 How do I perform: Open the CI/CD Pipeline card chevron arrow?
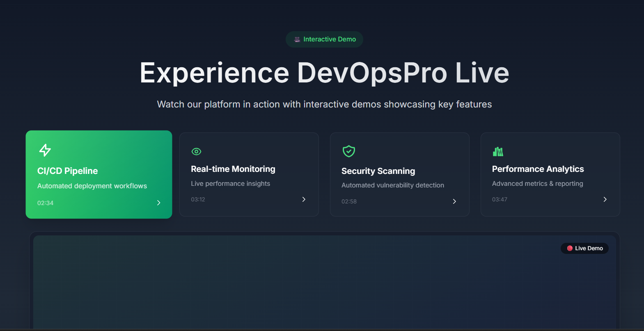click(x=159, y=203)
